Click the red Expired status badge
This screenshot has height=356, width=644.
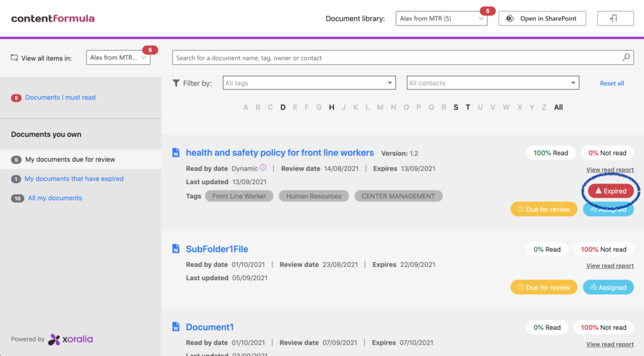(x=611, y=191)
